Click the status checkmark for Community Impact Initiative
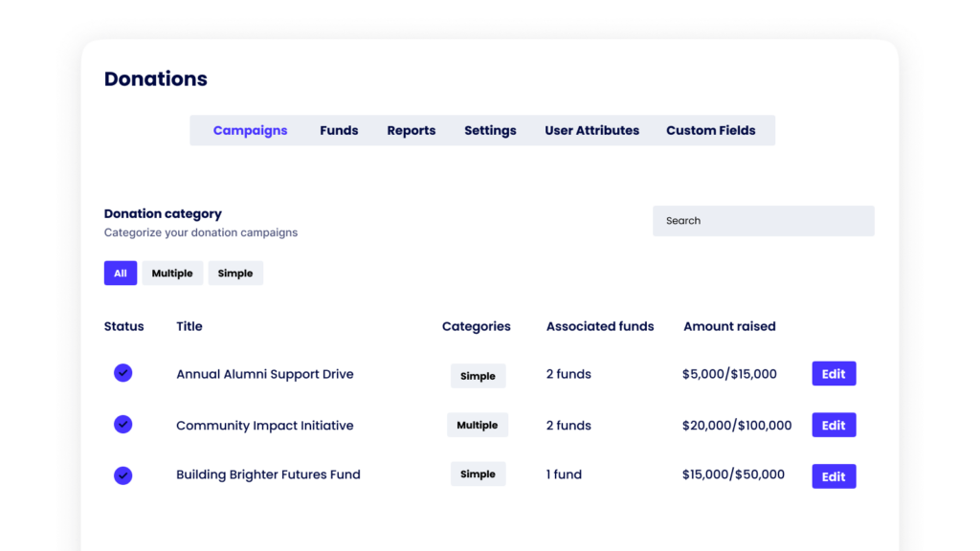The height and width of the screenshot is (551, 980). [122, 424]
